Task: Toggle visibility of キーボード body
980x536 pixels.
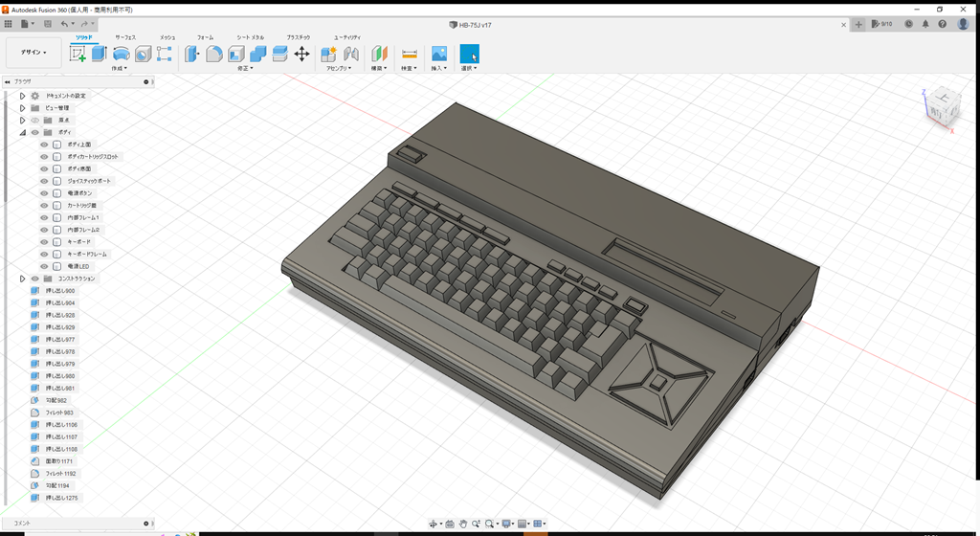Action: coord(44,242)
